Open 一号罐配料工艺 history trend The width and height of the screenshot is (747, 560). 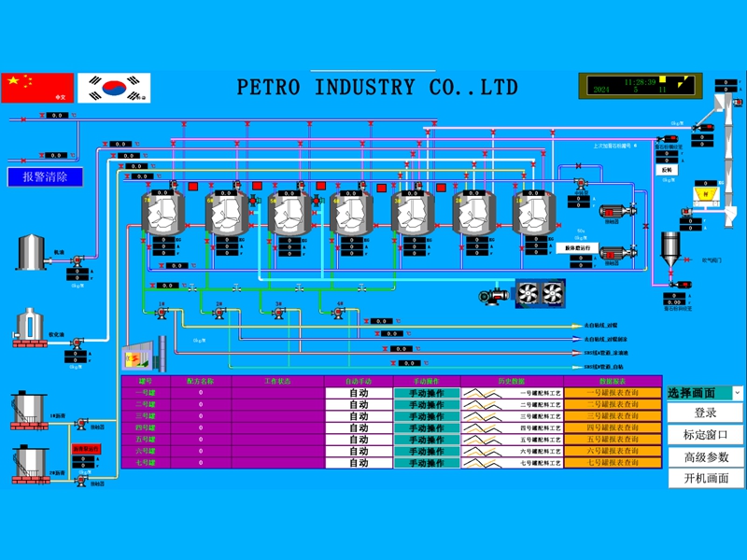pos(514,393)
